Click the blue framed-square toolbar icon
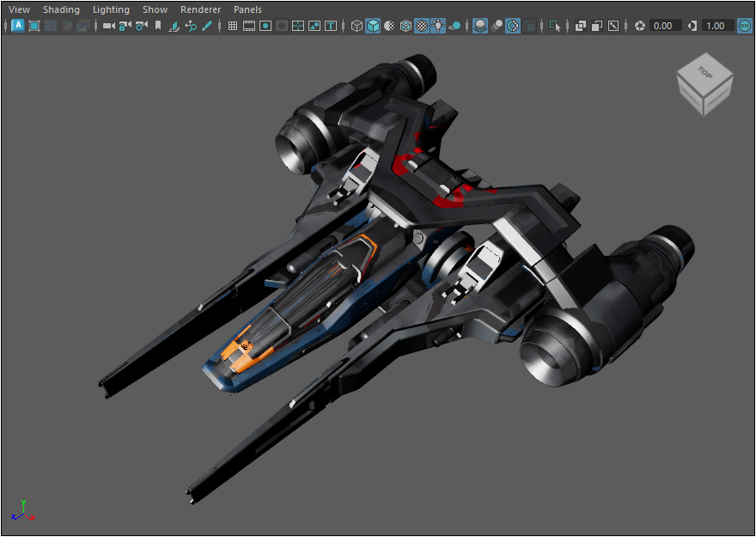 [34, 26]
